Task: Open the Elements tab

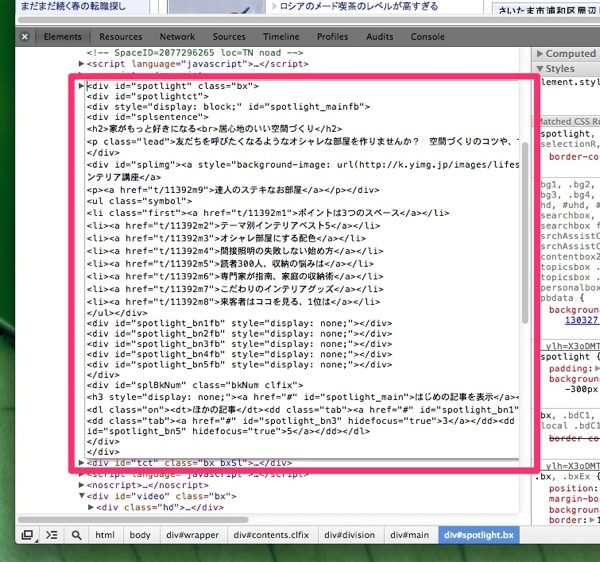Action: (62, 37)
